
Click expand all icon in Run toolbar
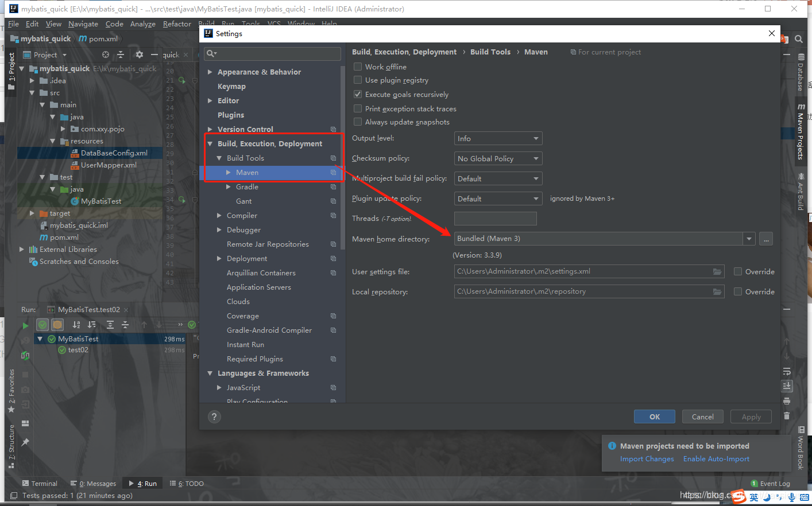110,325
